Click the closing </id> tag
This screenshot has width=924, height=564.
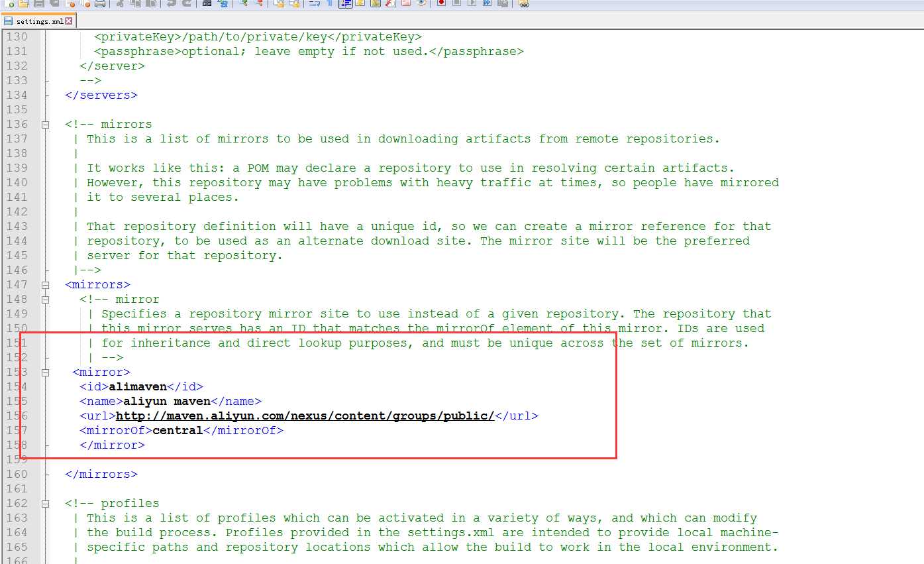coord(185,386)
